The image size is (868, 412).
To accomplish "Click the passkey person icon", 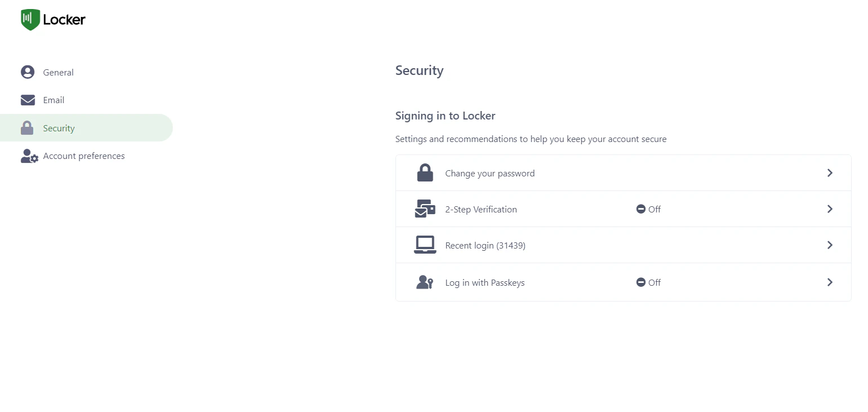I will point(425,282).
